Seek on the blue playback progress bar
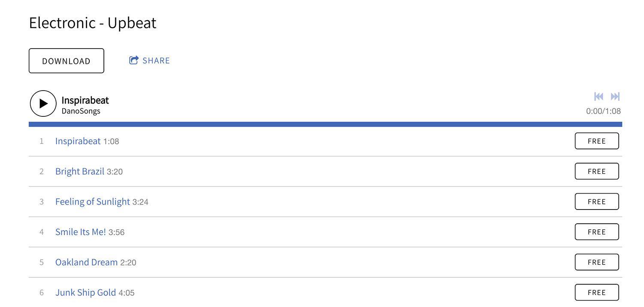The width and height of the screenshot is (644, 307). [x=325, y=124]
